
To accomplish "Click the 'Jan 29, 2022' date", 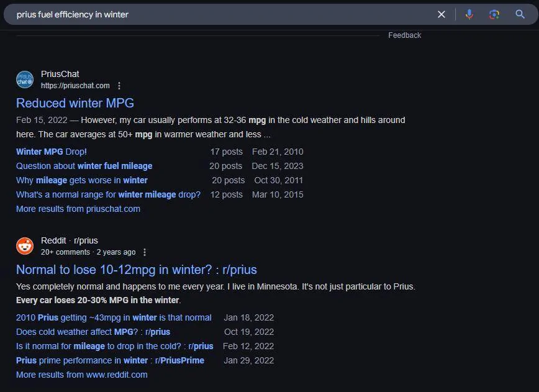I will pyautogui.click(x=249, y=361).
